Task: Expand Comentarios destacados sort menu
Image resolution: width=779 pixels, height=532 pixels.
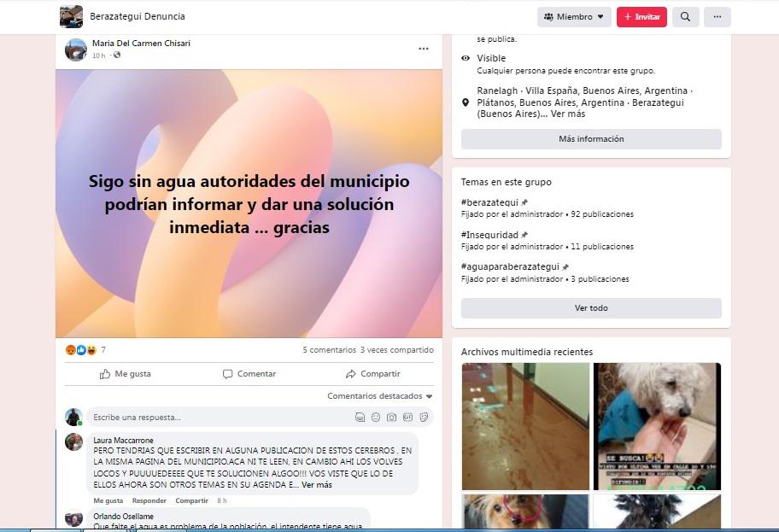Action: (380, 396)
